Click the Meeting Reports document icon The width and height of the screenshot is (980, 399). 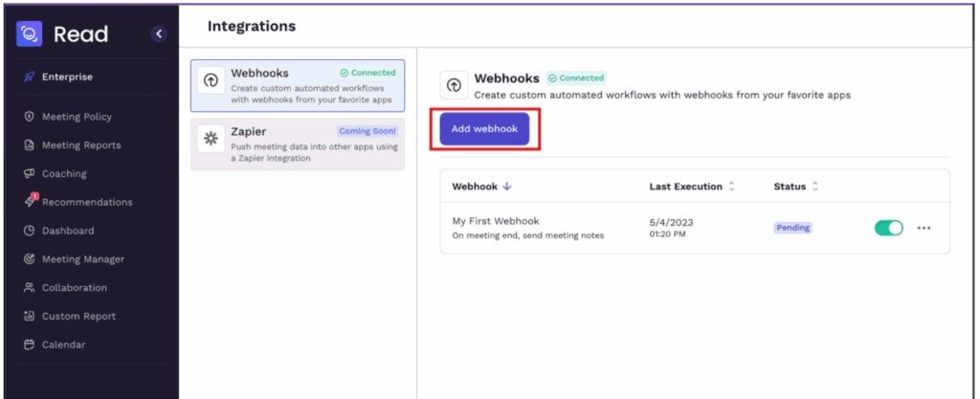pos(30,145)
